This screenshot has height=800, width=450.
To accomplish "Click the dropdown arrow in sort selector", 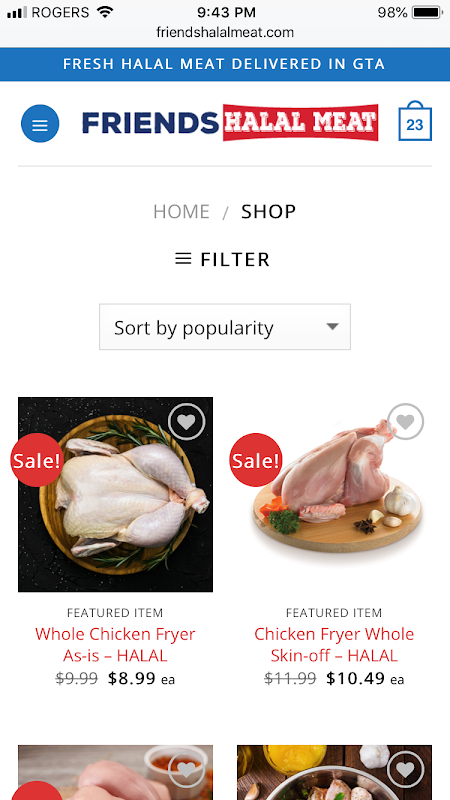I will tap(333, 327).
